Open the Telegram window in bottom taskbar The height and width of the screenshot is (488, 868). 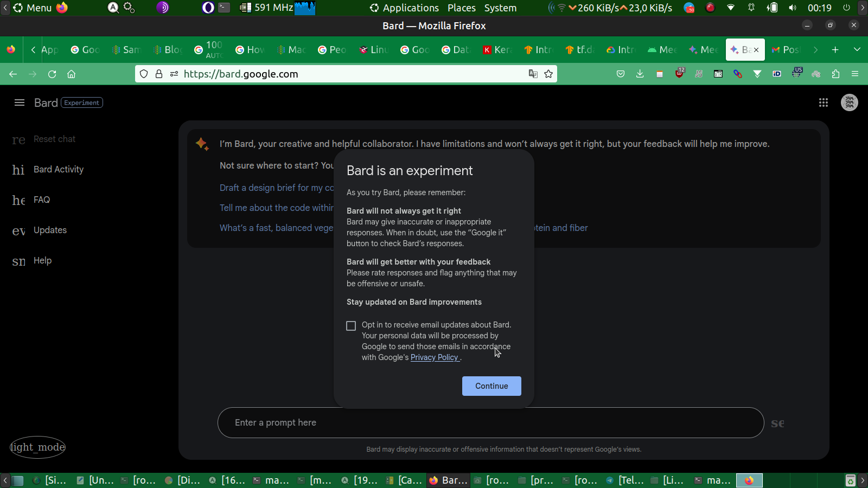(x=626, y=480)
